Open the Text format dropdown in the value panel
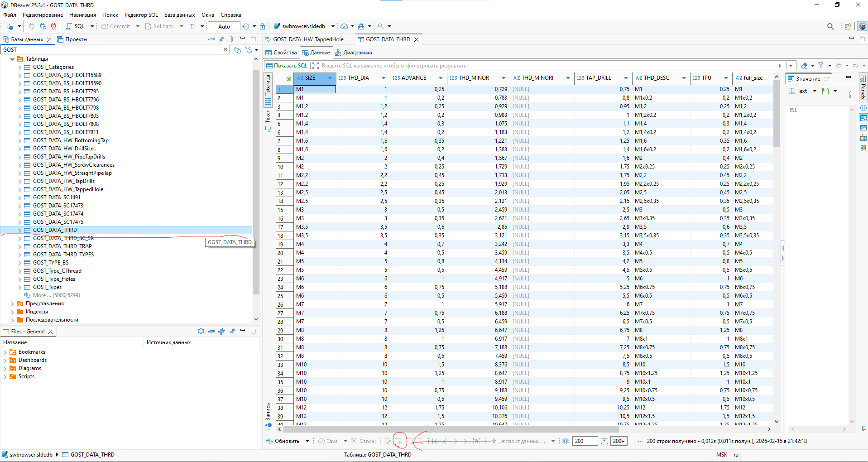868x462 pixels. [815, 91]
